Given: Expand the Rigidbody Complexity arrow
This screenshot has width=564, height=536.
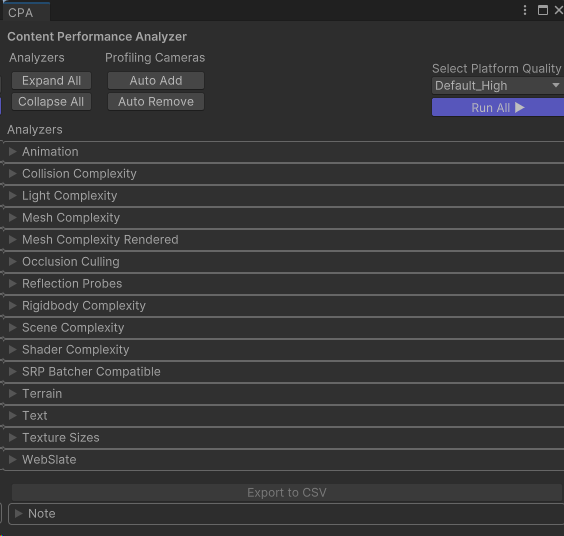Looking at the screenshot, I should point(13,305).
